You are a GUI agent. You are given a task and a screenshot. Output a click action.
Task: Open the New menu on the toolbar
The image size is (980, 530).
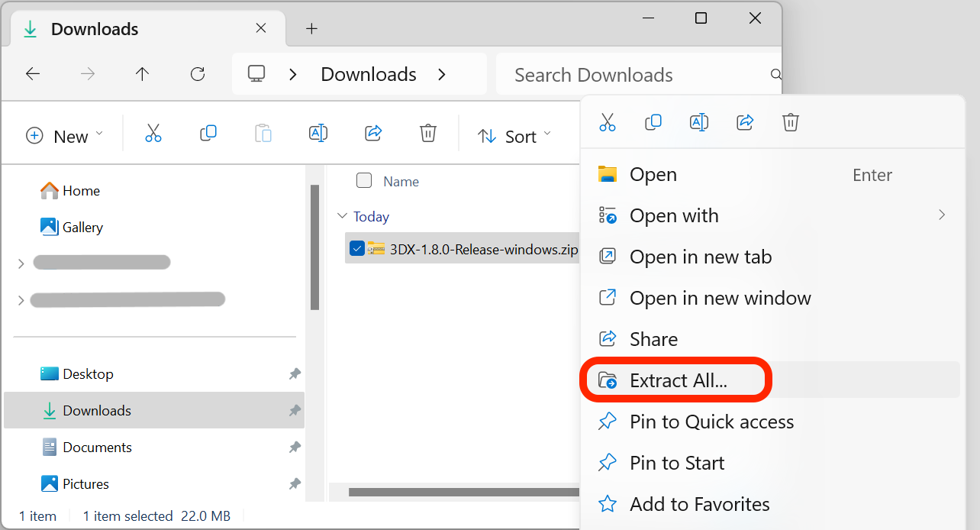pos(64,136)
